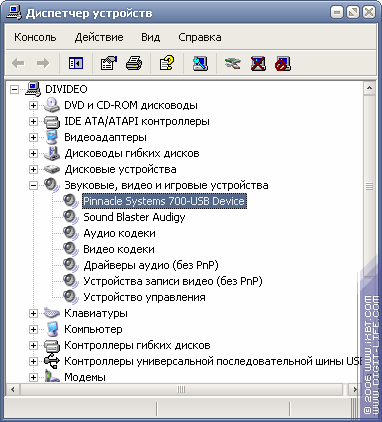Click the horizontal scrollbar right arrow
382x422 pixels.
(x=354, y=389)
